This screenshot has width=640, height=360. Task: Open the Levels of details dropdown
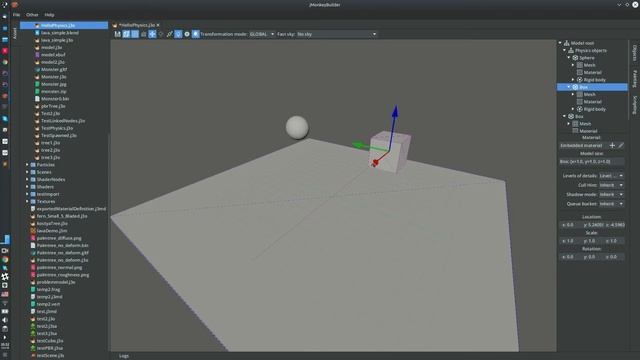[611, 176]
